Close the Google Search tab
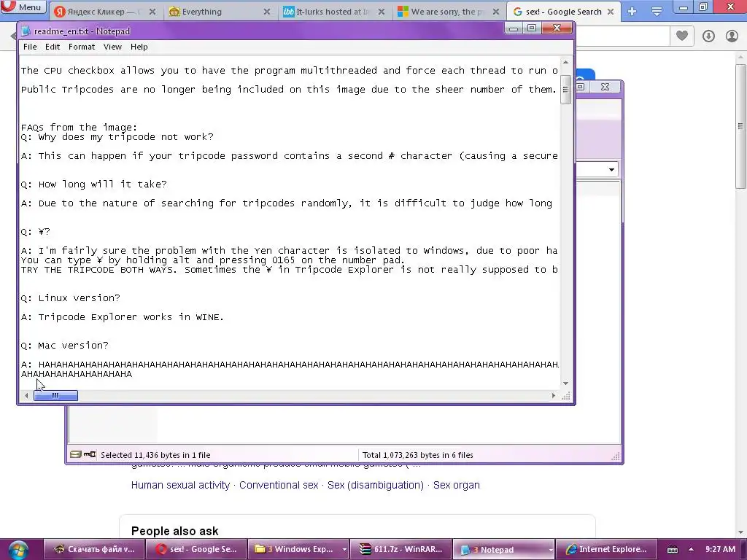Image resolution: width=747 pixels, height=560 pixels. coord(611,12)
